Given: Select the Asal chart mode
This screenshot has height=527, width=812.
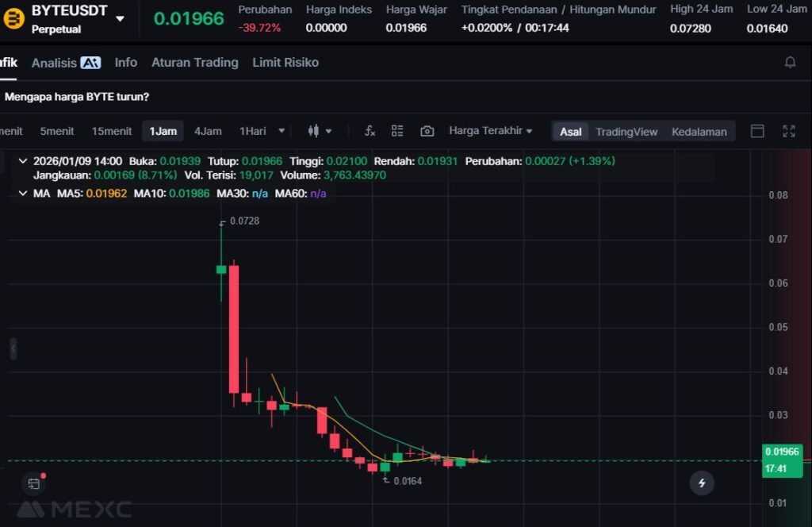Looking at the screenshot, I should [571, 132].
